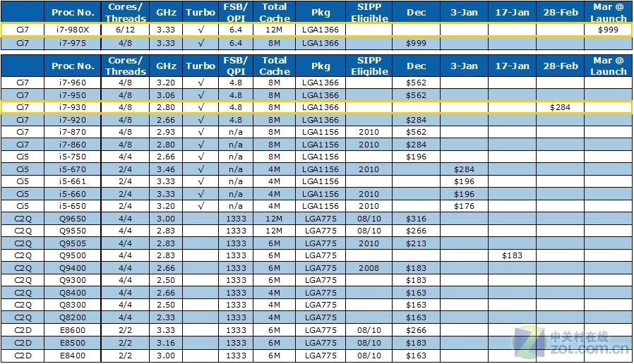The height and width of the screenshot is (364, 634).
Task: Select the LGA1156 package cell of i7-870
Action: (x=321, y=132)
